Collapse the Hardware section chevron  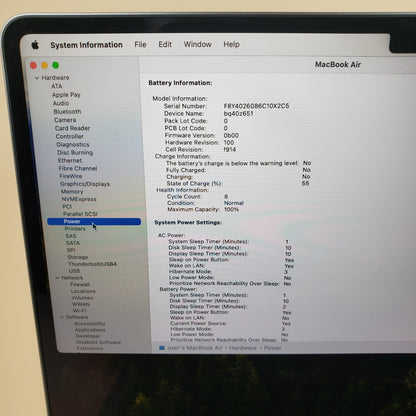click(37, 78)
